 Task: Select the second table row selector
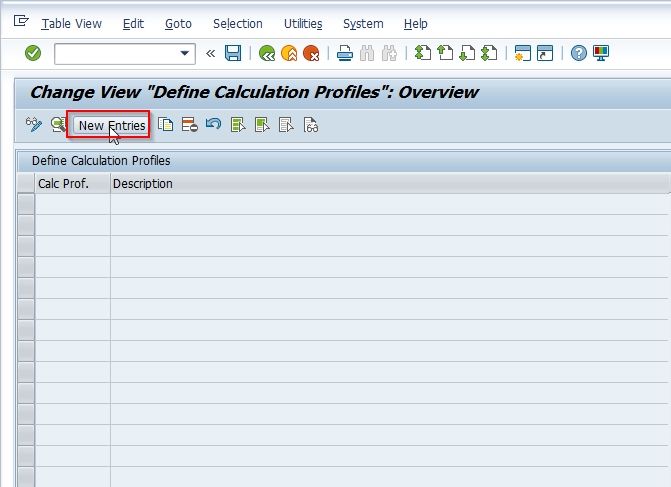pos(26,225)
